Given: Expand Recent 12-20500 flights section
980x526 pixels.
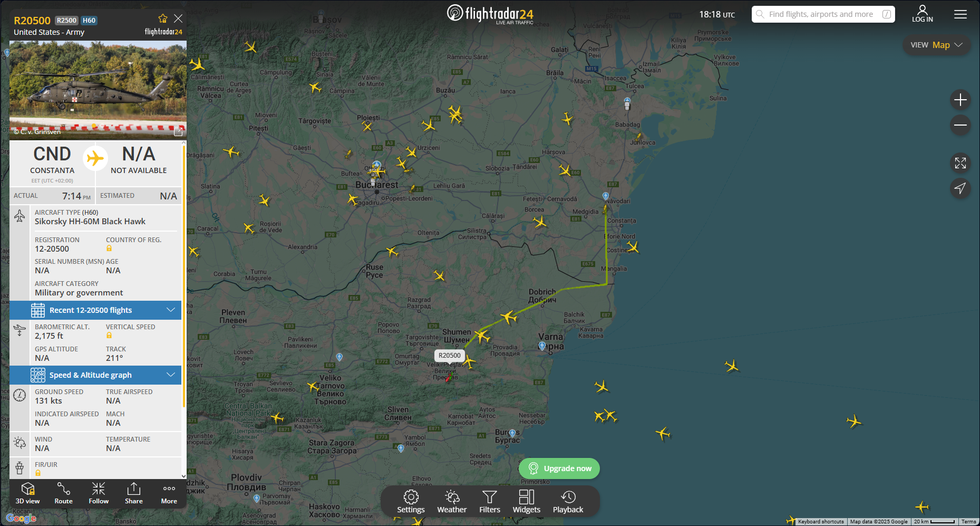Looking at the screenshot, I should pyautogui.click(x=95, y=310).
